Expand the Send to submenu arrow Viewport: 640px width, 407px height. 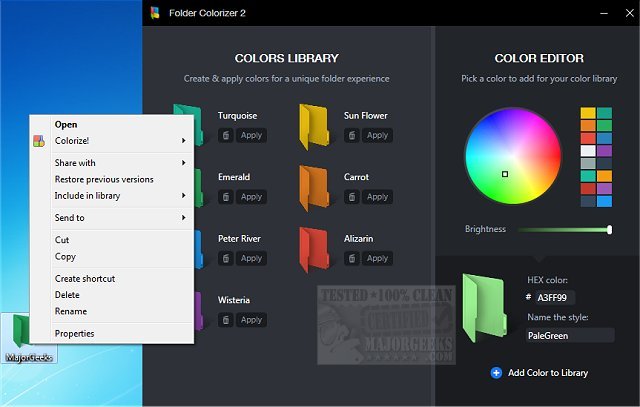click(184, 218)
